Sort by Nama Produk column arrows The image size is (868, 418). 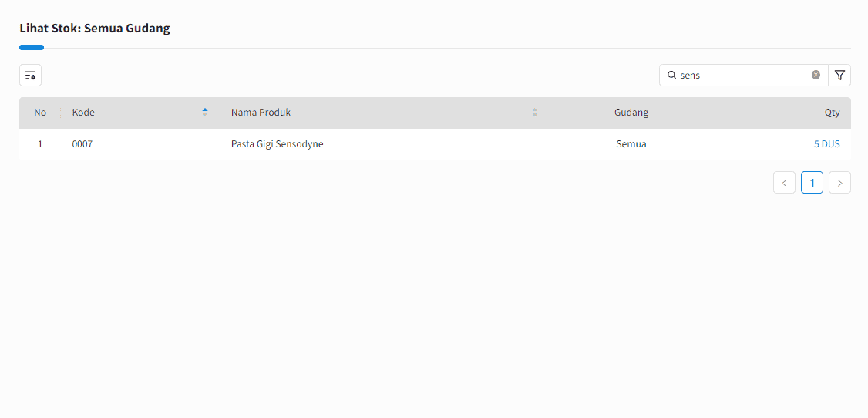point(535,113)
